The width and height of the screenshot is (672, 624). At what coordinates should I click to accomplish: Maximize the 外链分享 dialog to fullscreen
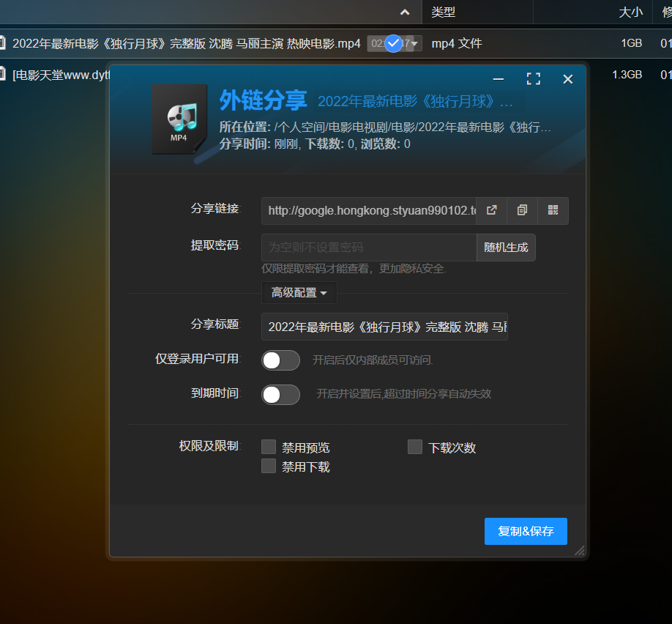534,79
